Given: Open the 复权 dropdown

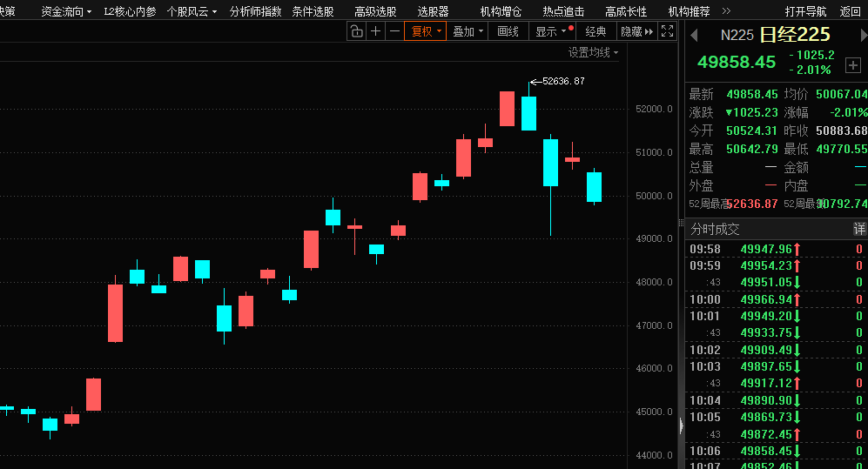Looking at the screenshot, I should [427, 31].
